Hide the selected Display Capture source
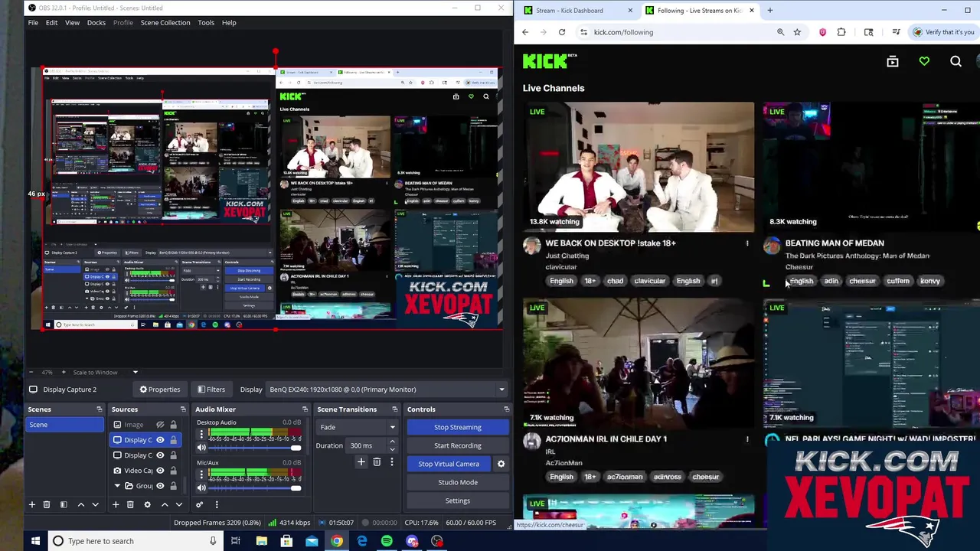The width and height of the screenshot is (980, 551). [x=160, y=440]
